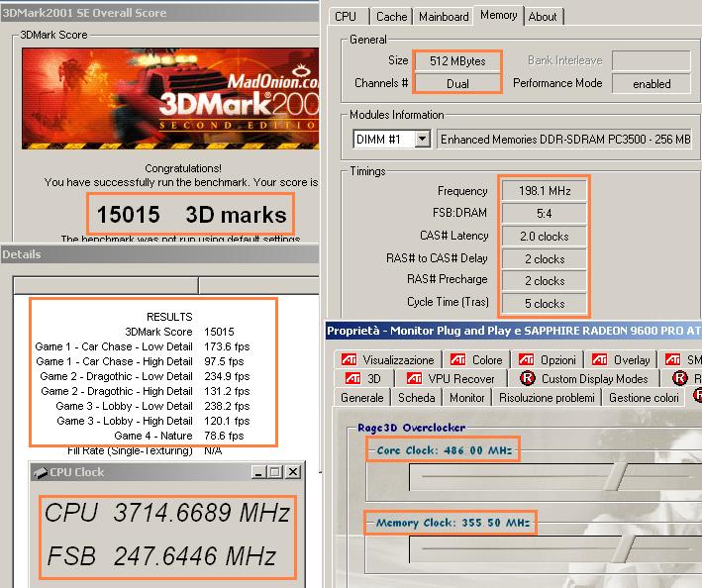This screenshot has height=588, width=702.
Task: Click the Game 4 - Nature result row
Action: tap(179, 436)
